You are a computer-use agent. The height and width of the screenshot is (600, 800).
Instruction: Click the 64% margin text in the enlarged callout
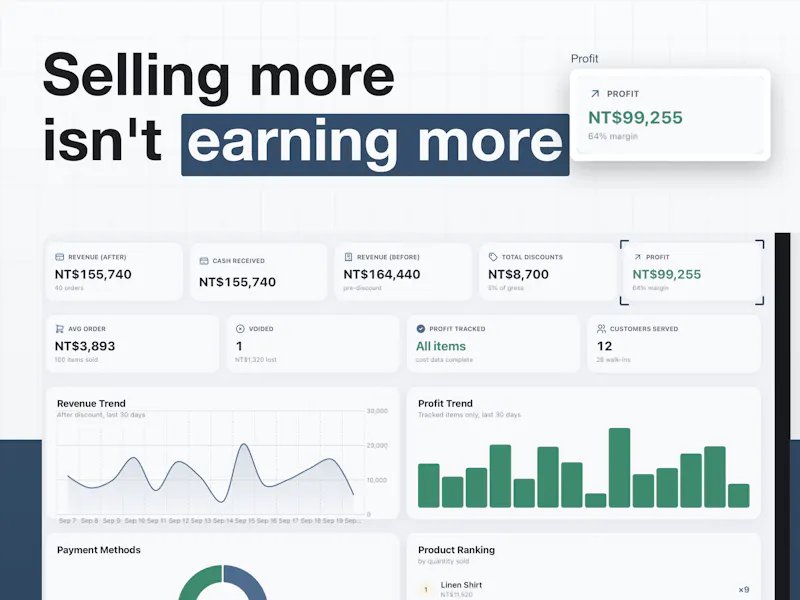[x=613, y=136]
